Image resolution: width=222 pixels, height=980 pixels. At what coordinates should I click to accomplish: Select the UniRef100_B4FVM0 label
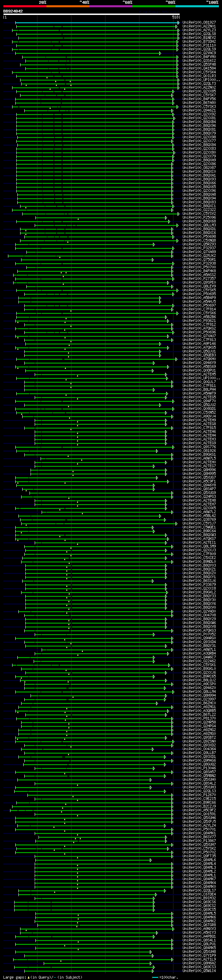(199, 57)
